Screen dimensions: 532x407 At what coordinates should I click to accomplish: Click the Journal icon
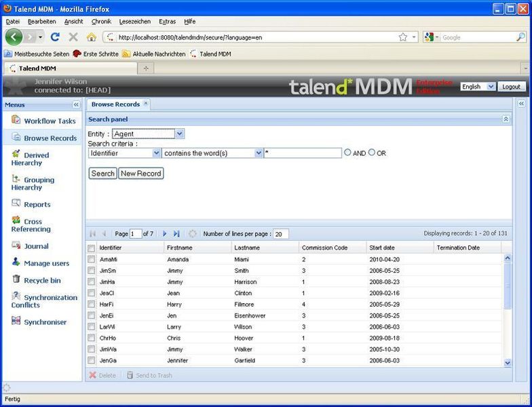click(16, 244)
